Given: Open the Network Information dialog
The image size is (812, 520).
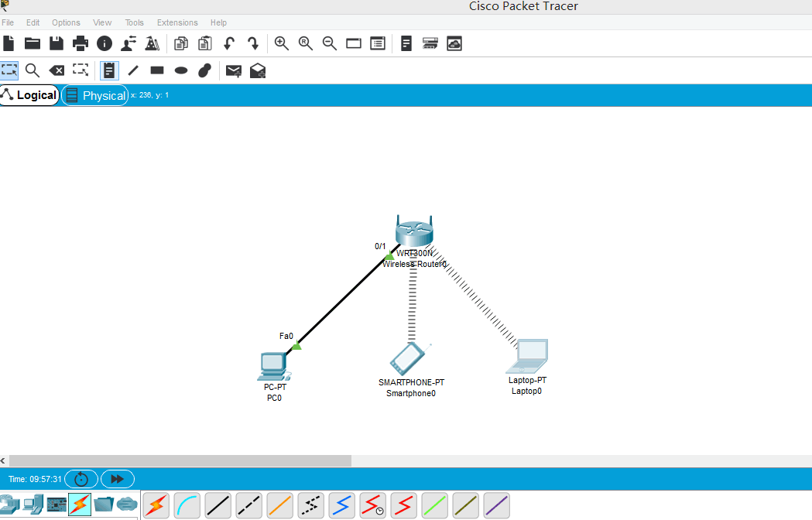Looking at the screenshot, I should coord(104,43).
